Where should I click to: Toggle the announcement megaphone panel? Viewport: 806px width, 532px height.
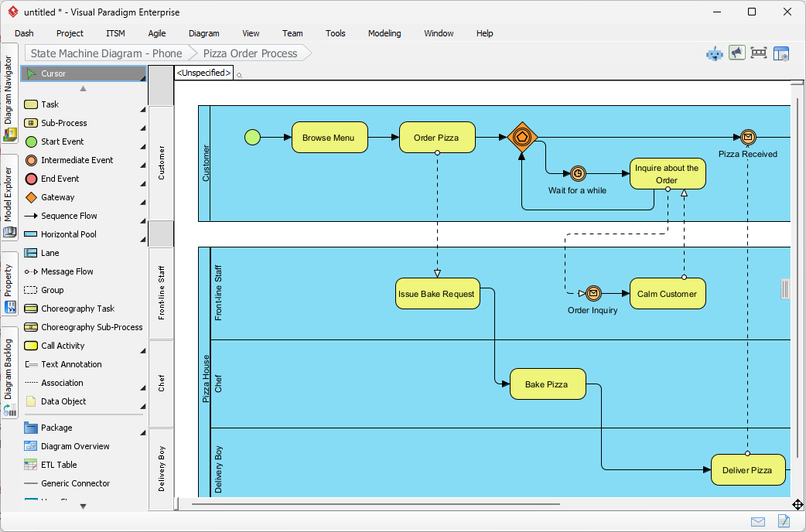736,53
